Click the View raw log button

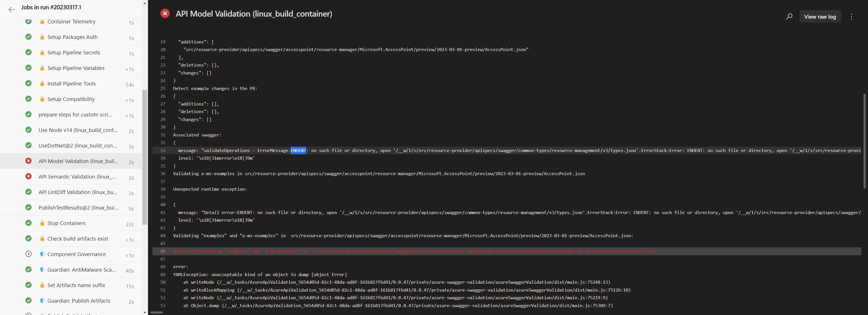click(x=820, y=16)
